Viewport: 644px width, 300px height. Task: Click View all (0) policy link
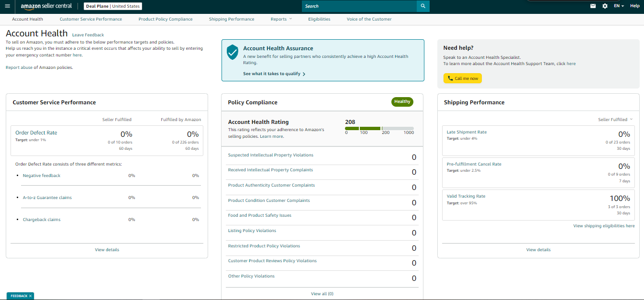coord(322,294)
